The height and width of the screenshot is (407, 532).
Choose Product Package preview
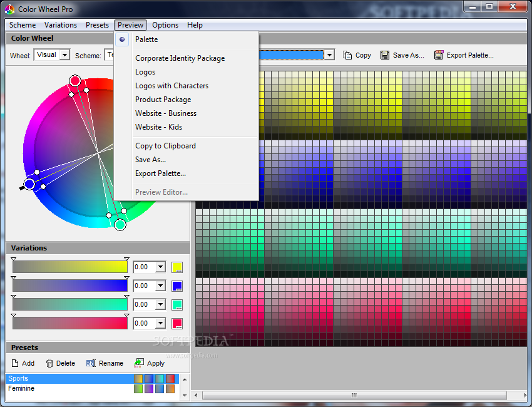163,100
